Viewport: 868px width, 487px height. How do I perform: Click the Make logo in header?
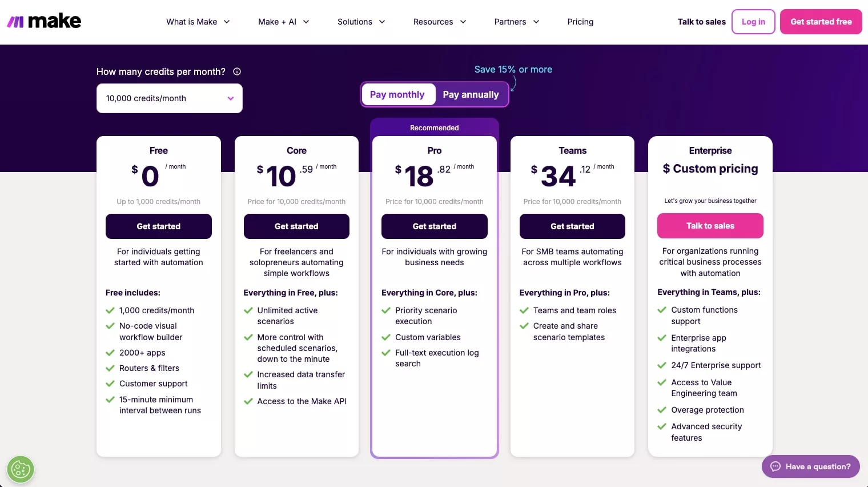tap(44, 21)
